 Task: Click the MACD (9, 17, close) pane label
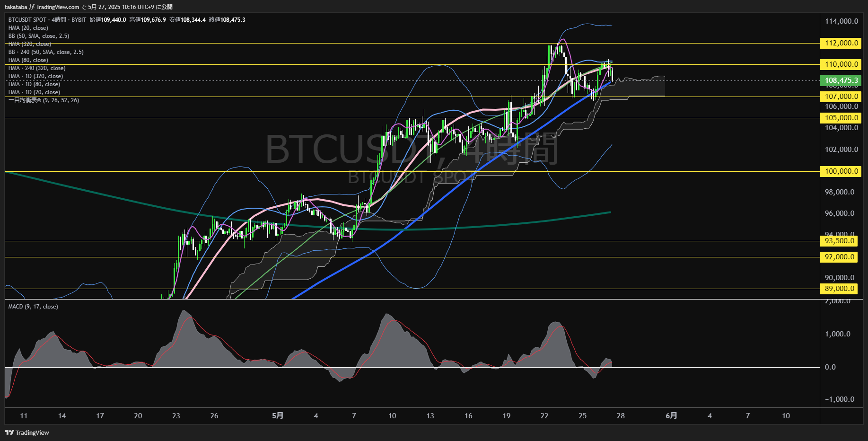tap(33, 307)
